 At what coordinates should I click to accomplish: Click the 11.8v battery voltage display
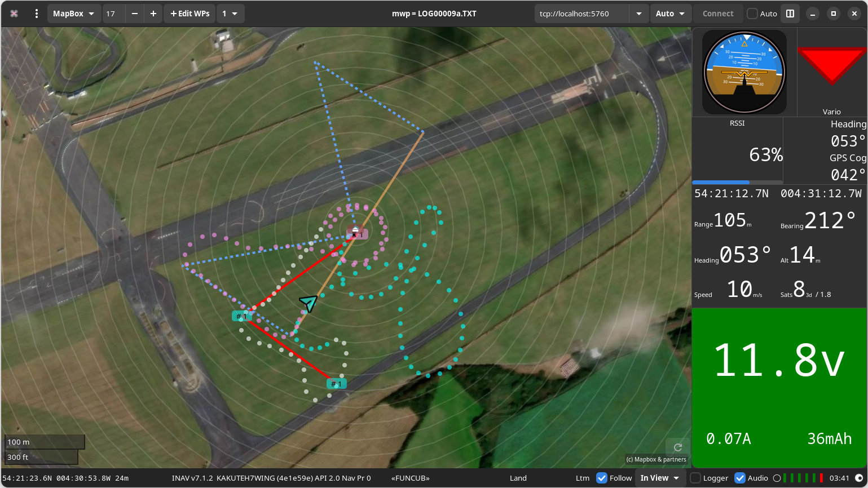pos(779,361)
